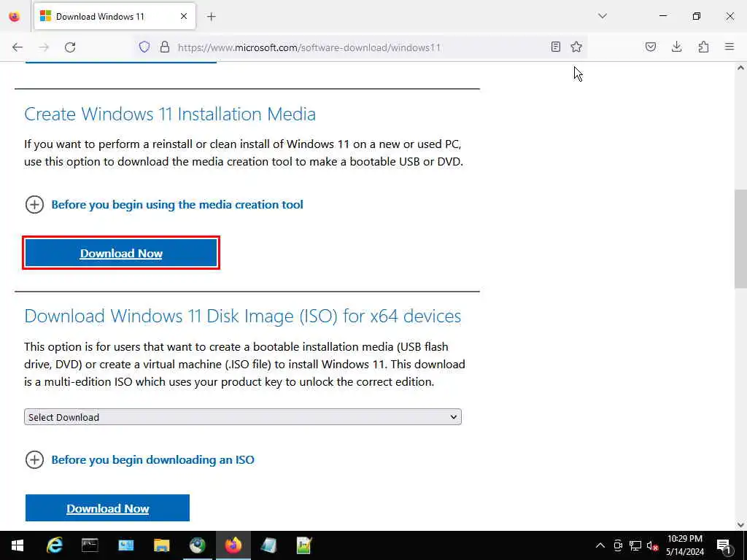Minimize the Firefox window
This screenshot has height=560, width=747.
click(x=663, y=16)
